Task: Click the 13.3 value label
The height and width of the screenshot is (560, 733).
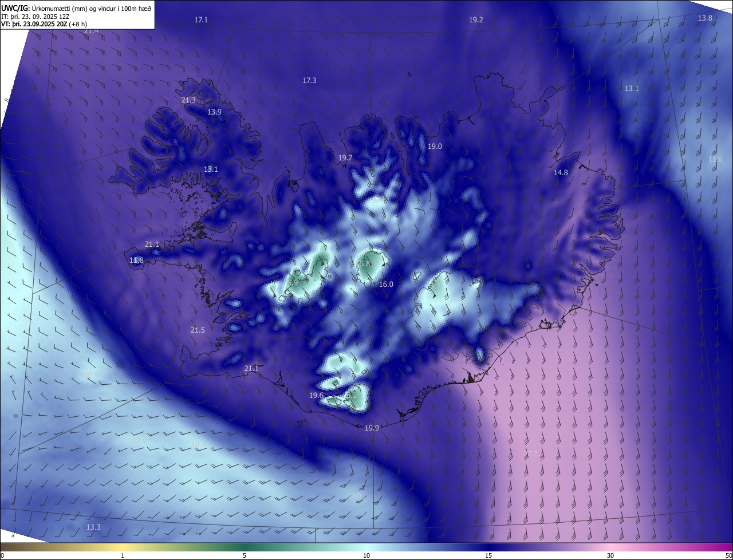Action: click(x=93, y=527)
